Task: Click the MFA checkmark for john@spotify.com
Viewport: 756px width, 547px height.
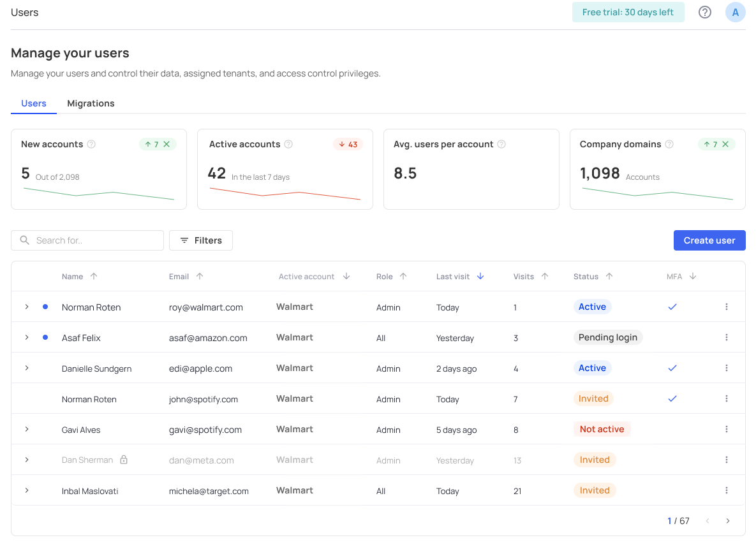Action: click(x=672, y=398)
